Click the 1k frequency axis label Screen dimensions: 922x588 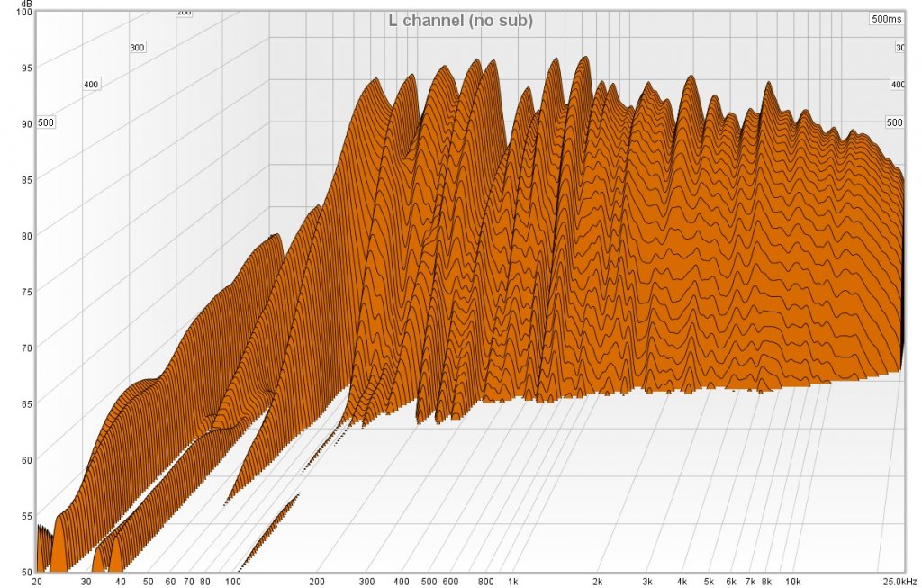511,581
